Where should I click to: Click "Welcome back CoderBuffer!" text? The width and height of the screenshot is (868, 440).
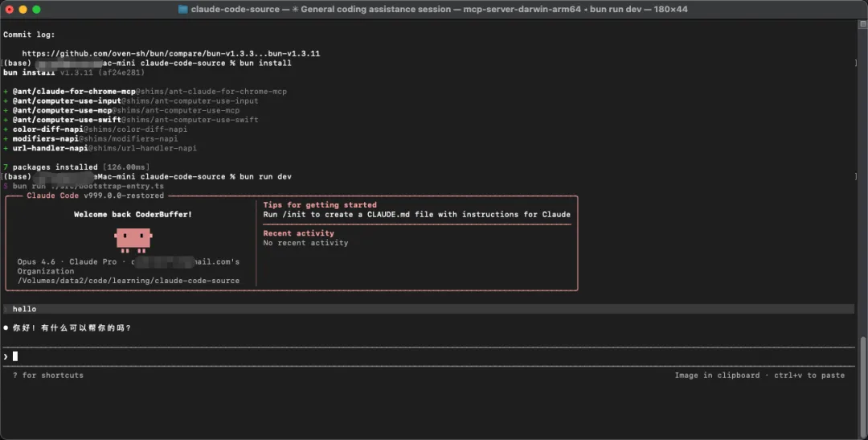tap(133, 214)
